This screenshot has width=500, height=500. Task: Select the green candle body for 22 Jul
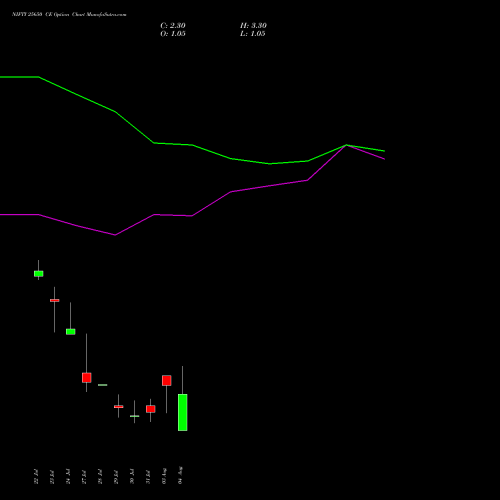(x=39, y=274)
